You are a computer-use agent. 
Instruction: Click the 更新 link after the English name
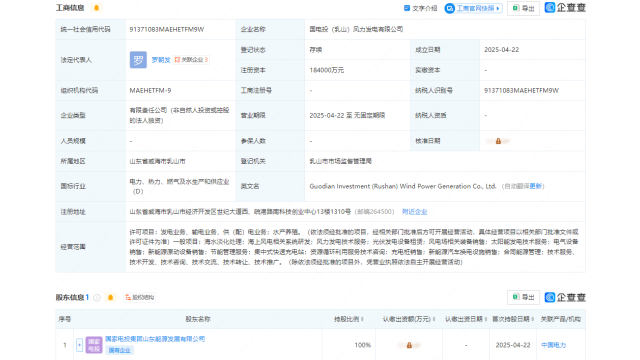(536, 186)
